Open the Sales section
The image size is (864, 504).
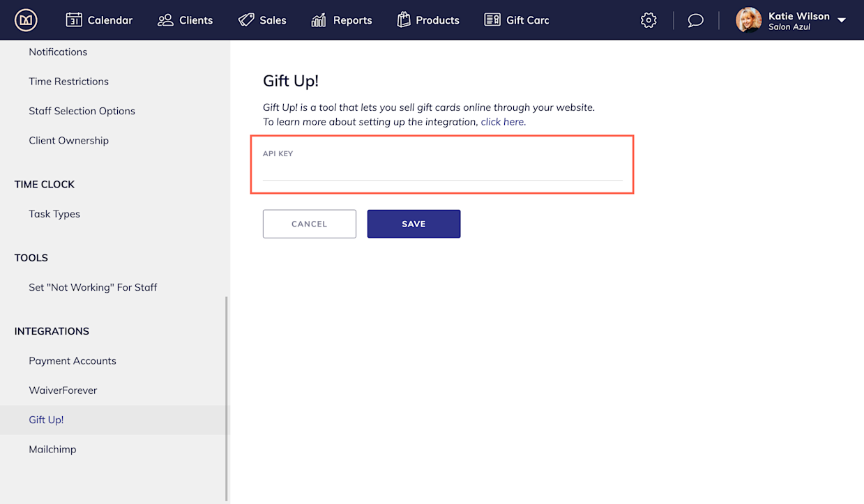(262, 20)
